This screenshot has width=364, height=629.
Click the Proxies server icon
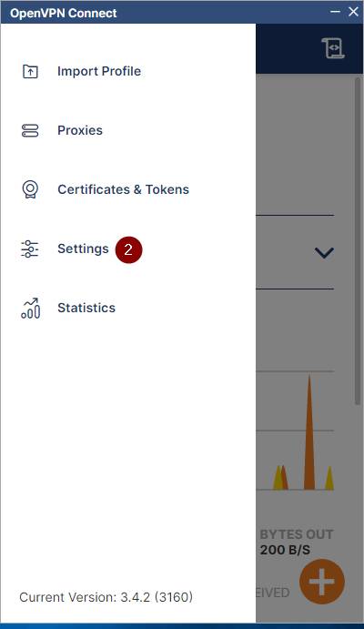pyautogui.click(x=30, y=130)
